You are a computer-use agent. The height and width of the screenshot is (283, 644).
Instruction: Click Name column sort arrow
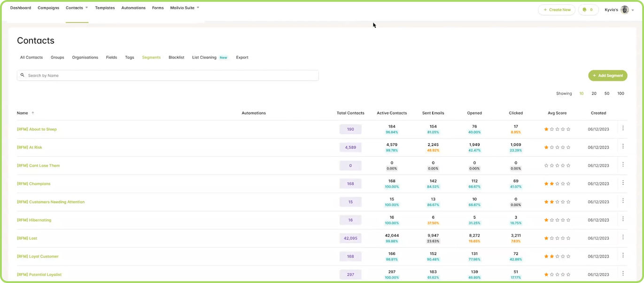(x=33, y=113)
